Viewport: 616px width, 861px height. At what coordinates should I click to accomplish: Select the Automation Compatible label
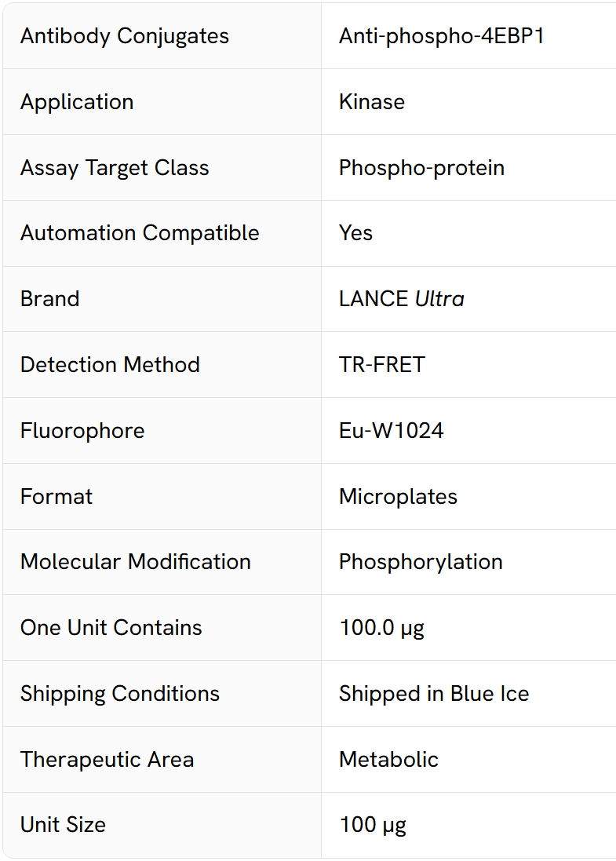140,233
